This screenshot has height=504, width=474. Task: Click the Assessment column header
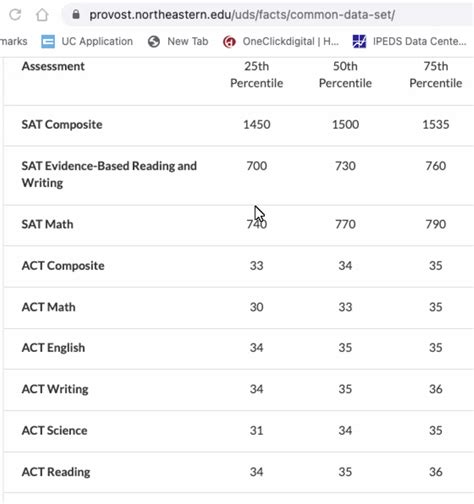[53, 66]
